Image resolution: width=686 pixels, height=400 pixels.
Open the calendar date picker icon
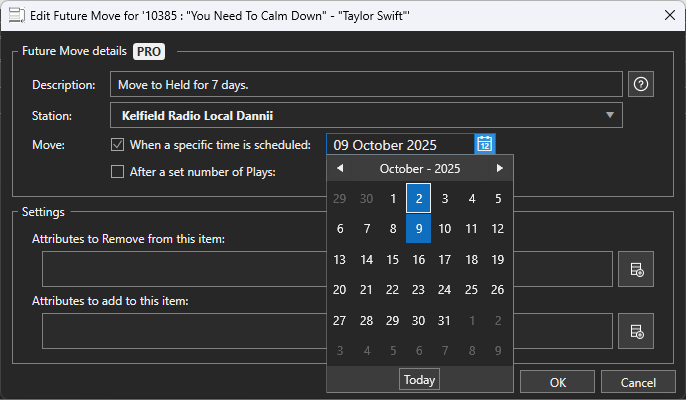pyautogui.click(x=485, y=145)
